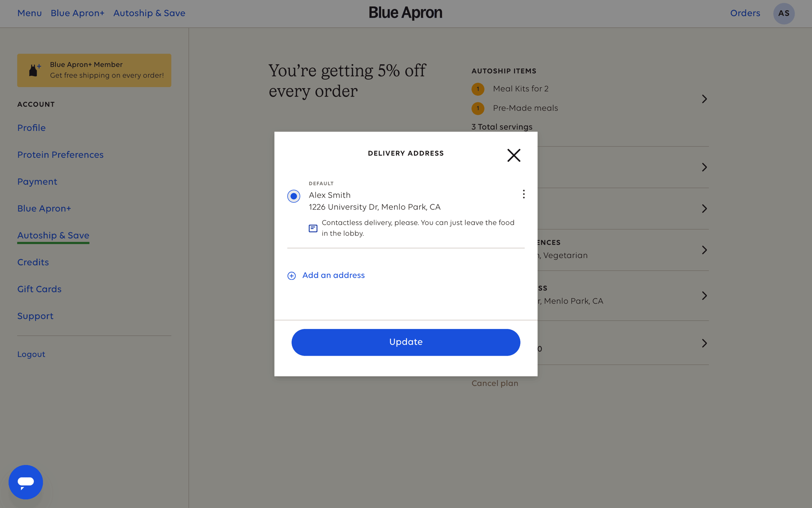Click the apron icon in member banner
The width and height of the screenshot is (812, 508).
pos(34,70)
